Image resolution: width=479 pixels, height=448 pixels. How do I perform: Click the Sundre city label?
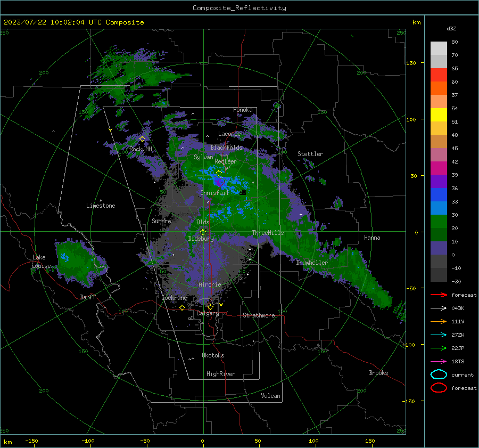[161, 221]
